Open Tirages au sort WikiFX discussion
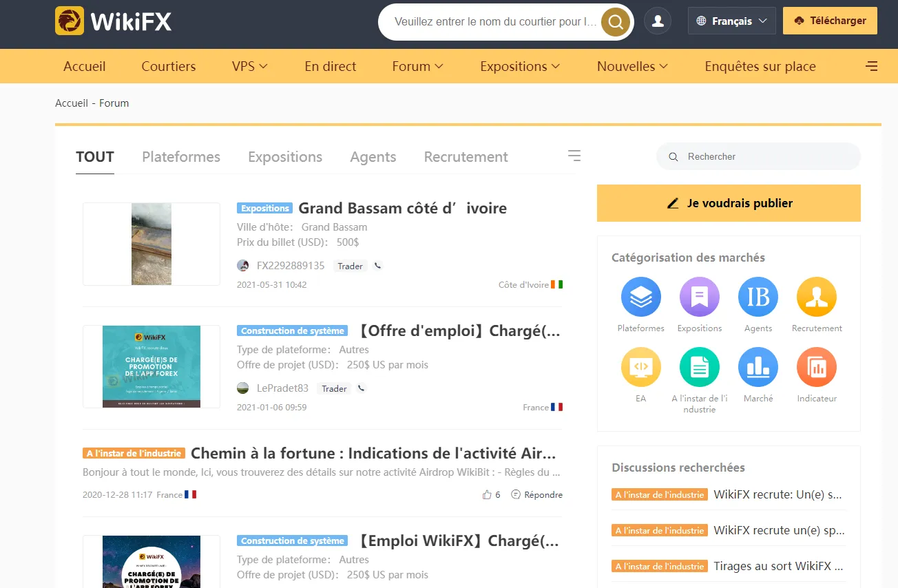898x588 pixels. (779, 566)
